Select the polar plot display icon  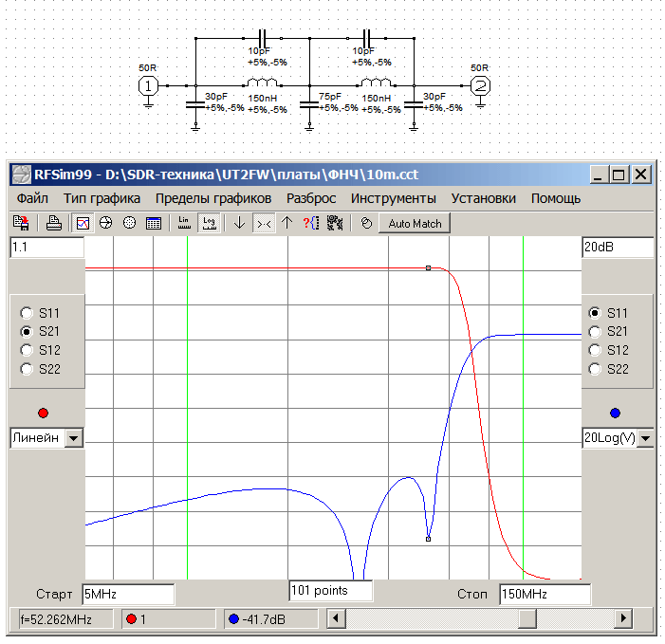coord(129,223)
